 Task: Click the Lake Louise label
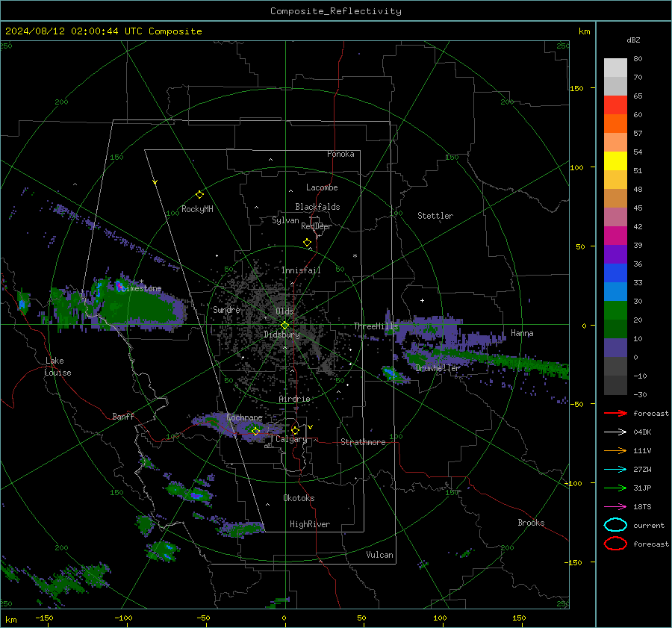pyautogui.click(x=58, y=367)
